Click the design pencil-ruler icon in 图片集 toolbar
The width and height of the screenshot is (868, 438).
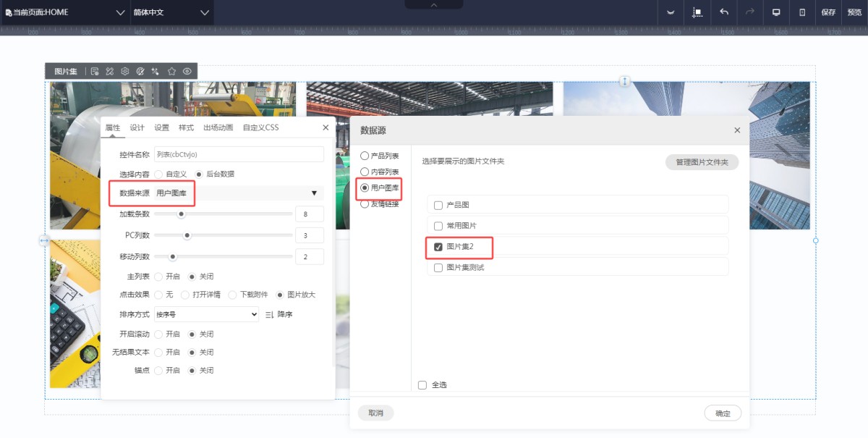pyautogui.click(x=110, y=71)
